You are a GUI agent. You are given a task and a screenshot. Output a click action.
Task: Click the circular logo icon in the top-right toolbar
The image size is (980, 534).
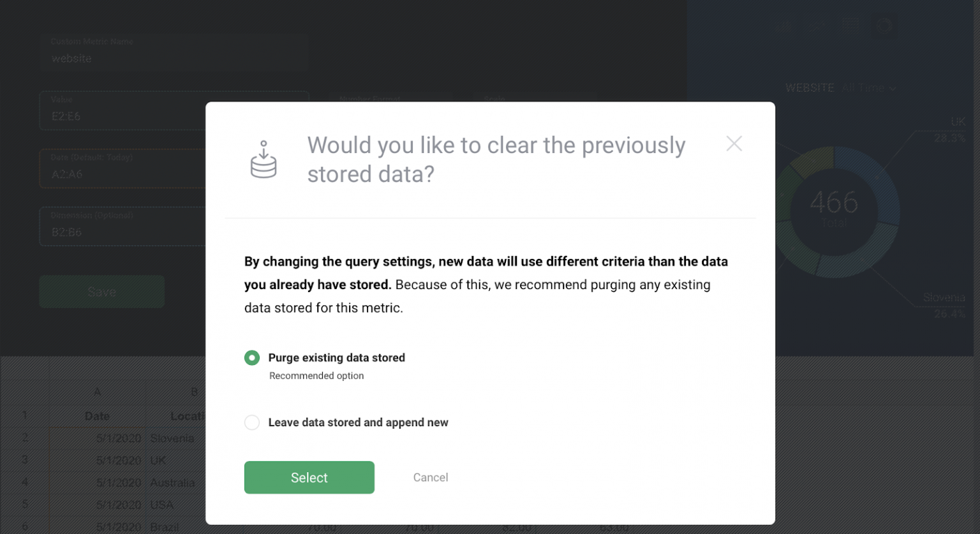[x=884, y=26]
